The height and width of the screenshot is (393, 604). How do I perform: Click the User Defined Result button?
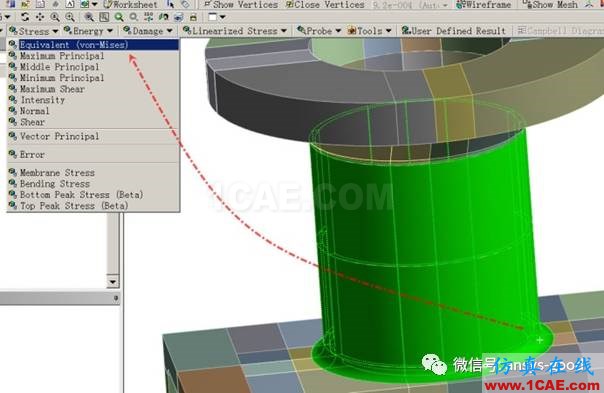(454, 30)
